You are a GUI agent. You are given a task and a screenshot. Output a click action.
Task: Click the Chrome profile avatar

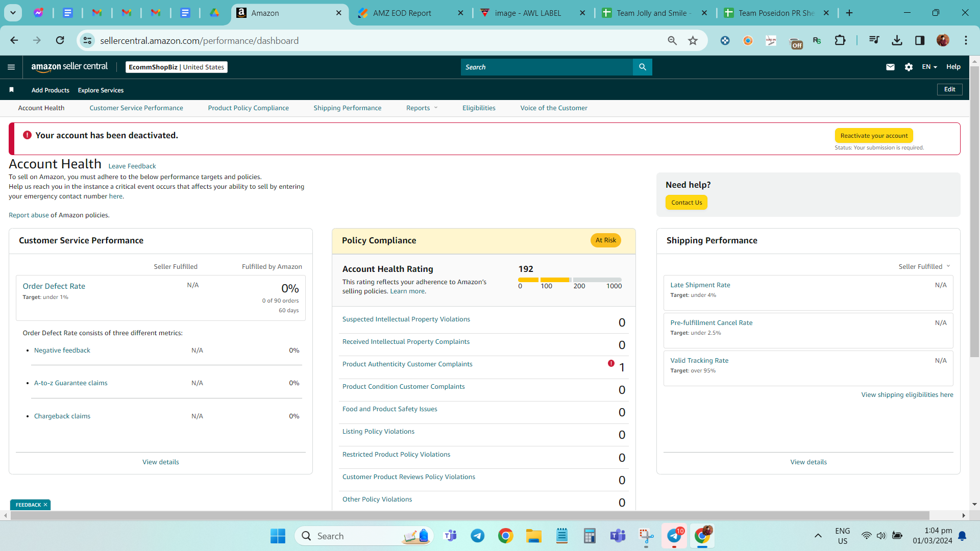pyautogui.click(x=943, y=40)
